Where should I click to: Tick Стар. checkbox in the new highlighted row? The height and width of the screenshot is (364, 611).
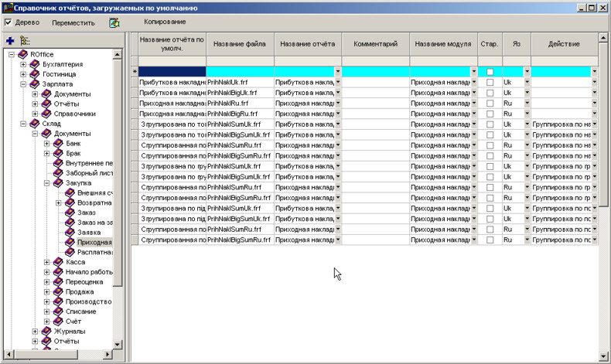(490, 71)
